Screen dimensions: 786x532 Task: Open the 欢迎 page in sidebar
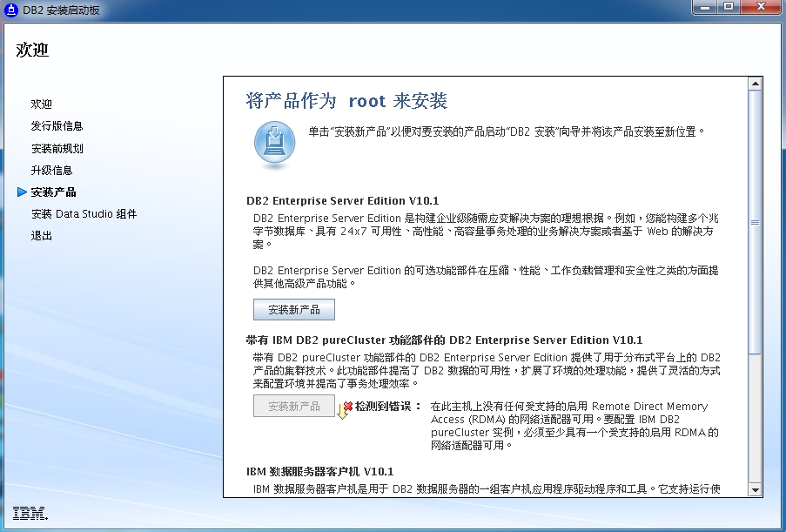(x=41, y=104)
